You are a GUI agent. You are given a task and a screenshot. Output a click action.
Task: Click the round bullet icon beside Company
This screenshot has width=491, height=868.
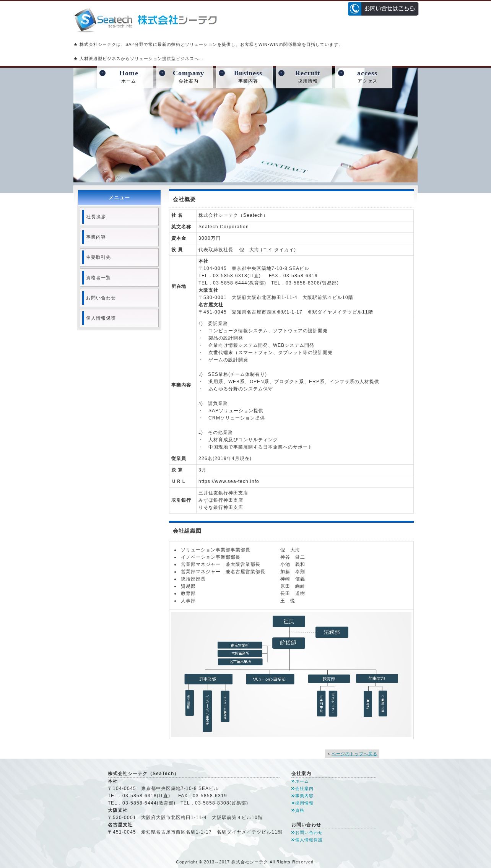[162, 73]
